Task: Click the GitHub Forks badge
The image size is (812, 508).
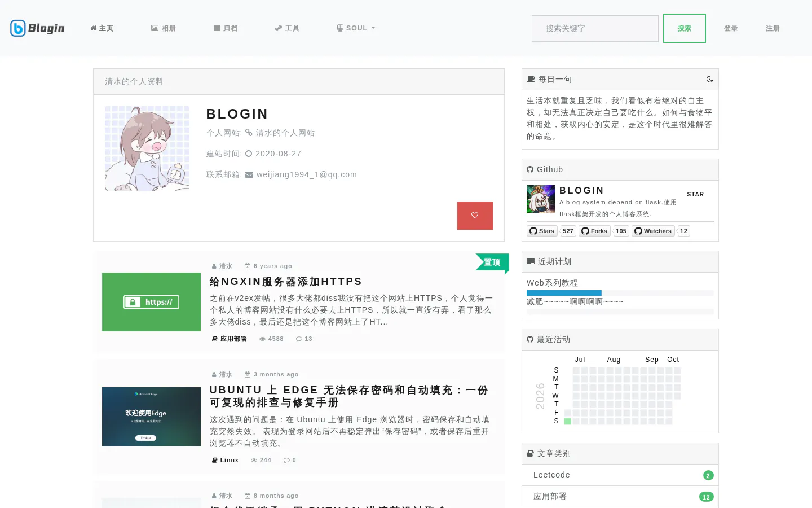Action: point(594,231)
